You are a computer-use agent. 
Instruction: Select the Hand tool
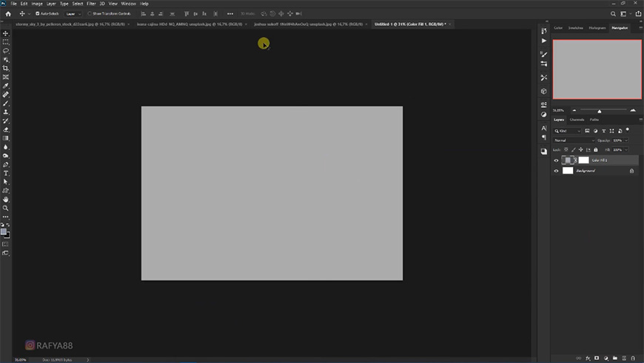6,200
